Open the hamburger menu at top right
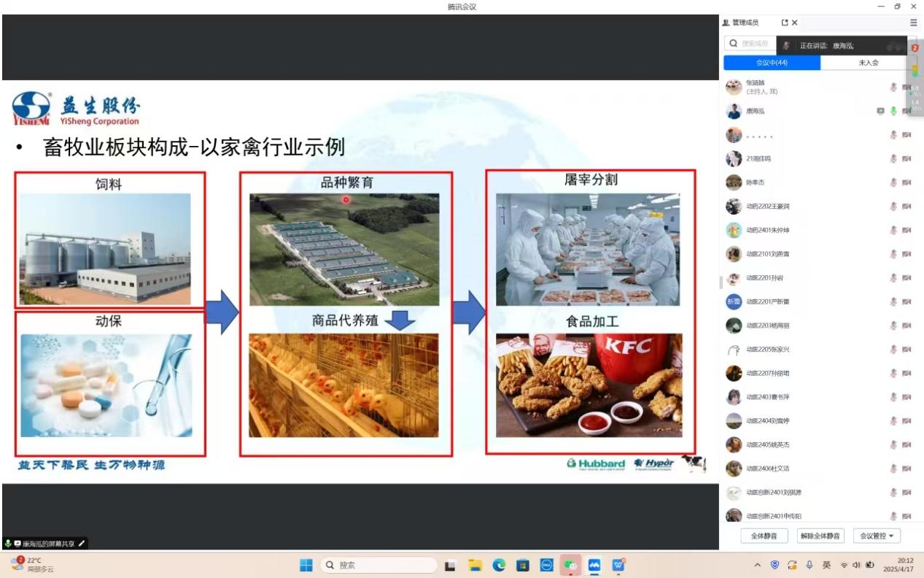The image size is (924, 578). point(913,23)
